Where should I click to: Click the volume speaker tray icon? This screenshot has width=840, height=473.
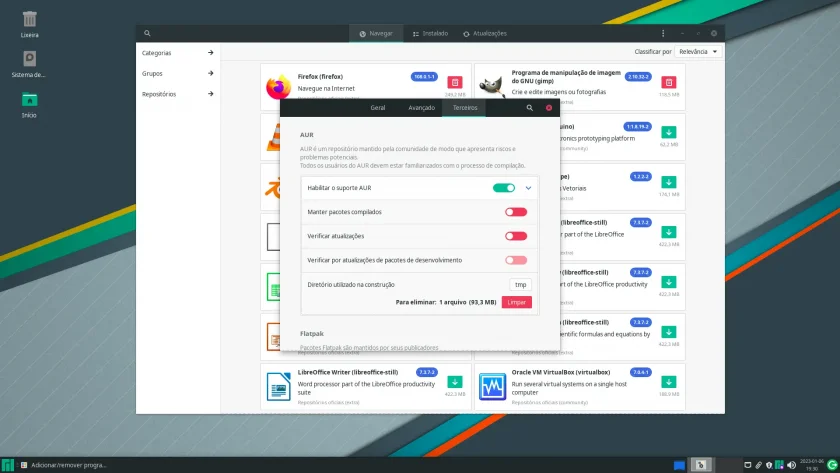pos(791,465)
